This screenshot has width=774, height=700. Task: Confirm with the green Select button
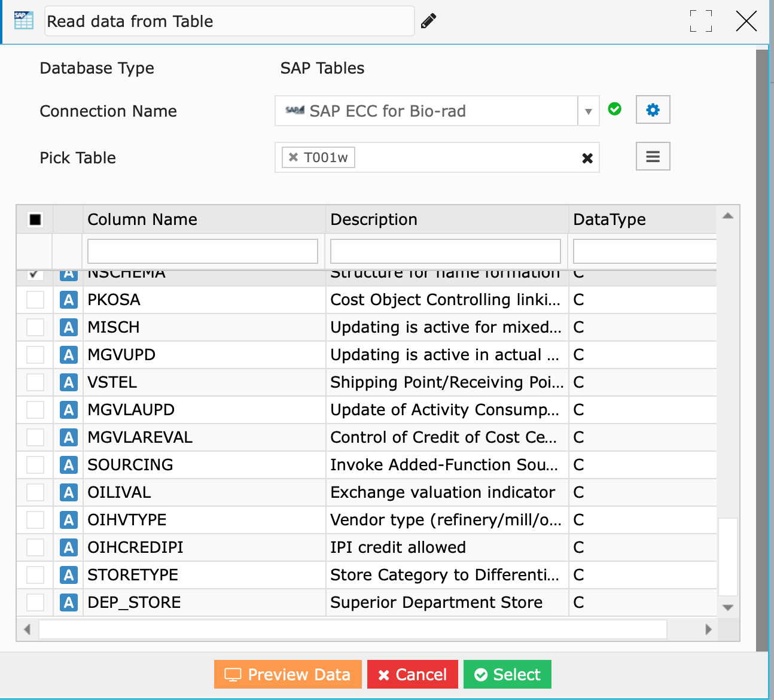(507, 674)
